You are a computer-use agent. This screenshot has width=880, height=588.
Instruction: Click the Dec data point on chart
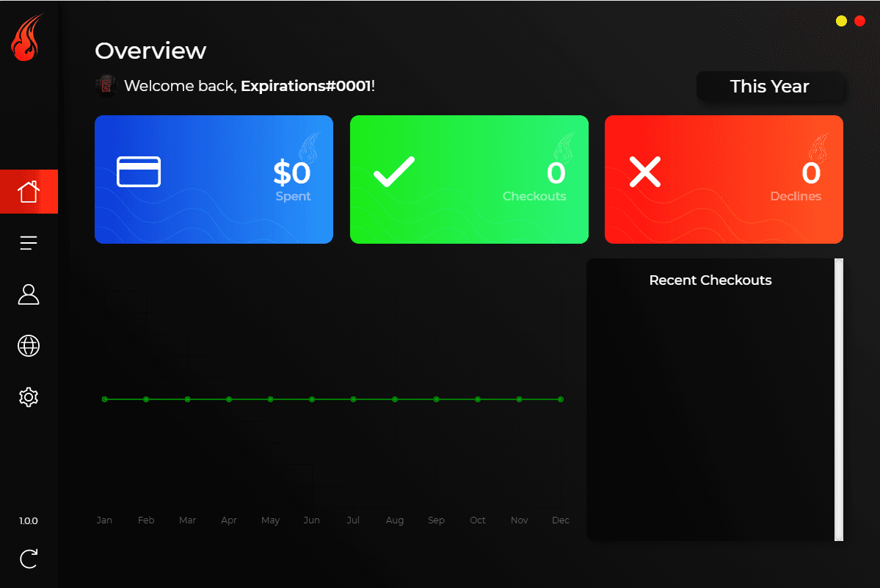coord(561,399)
